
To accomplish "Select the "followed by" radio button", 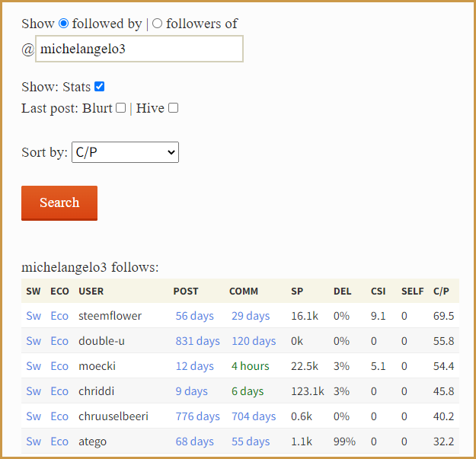I will point(64,24).
